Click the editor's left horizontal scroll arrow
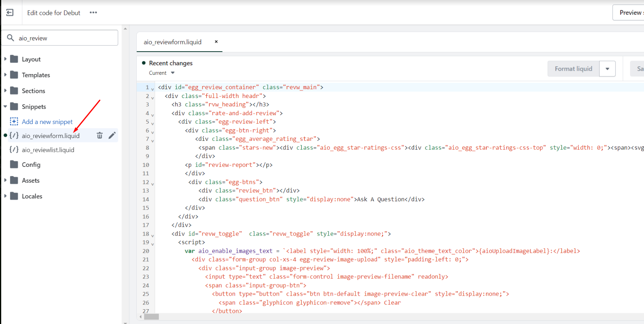 (140, 317)
